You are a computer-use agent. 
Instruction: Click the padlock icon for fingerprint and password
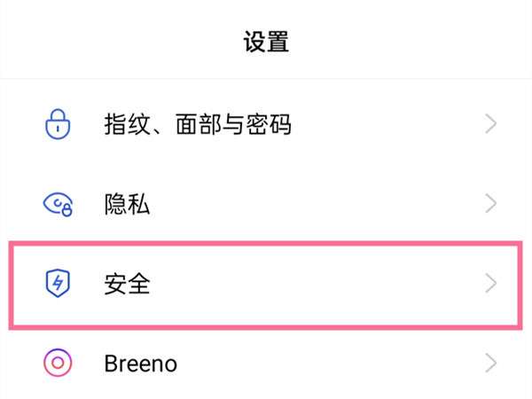pos(57,125)
